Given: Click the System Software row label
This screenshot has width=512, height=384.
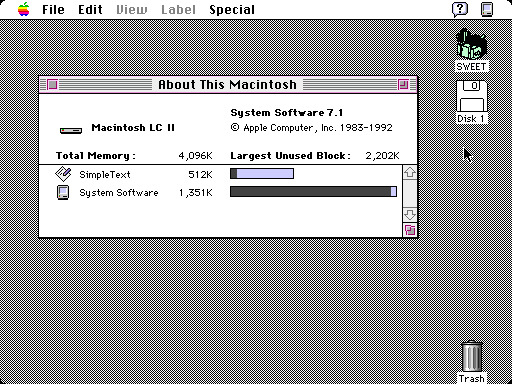Looking at the screenshot, I should (119, 193).
